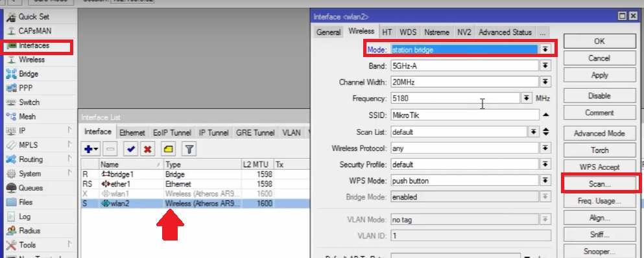
Task: Collapse the SSID field with up arrow
Action: [x=545, y=115]
